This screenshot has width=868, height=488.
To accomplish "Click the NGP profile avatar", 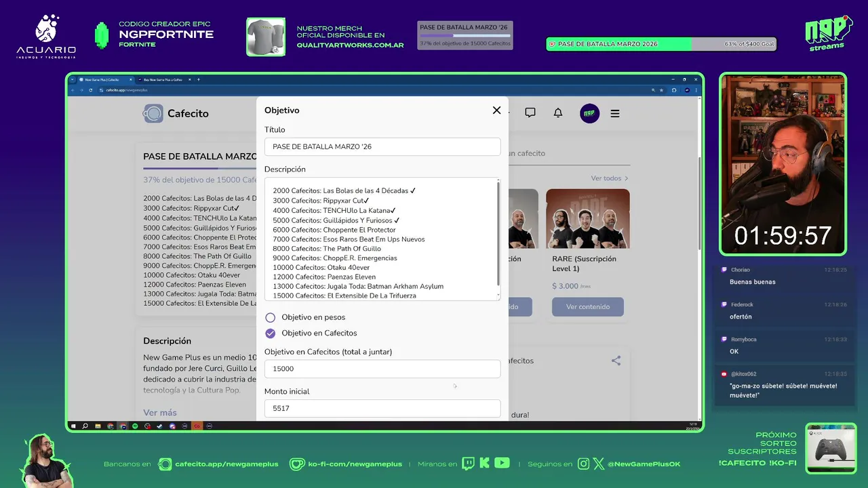I will (589, 113).
